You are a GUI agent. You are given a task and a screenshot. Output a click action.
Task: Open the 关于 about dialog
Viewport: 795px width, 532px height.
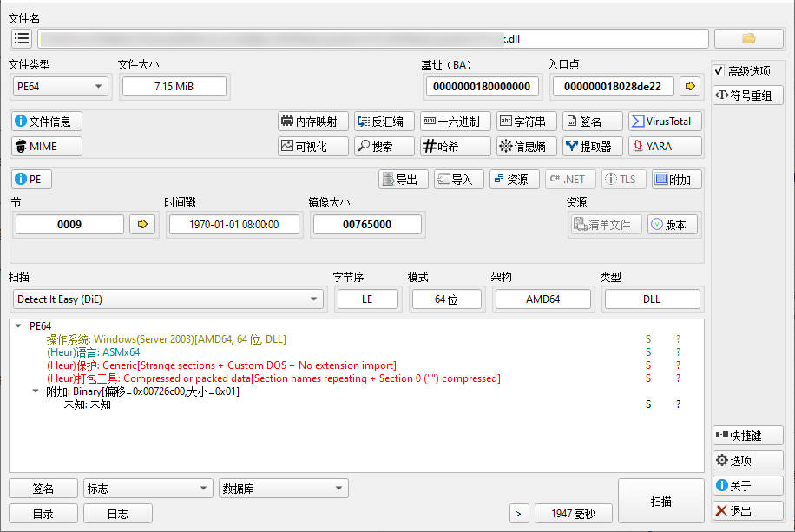[747, 485]
